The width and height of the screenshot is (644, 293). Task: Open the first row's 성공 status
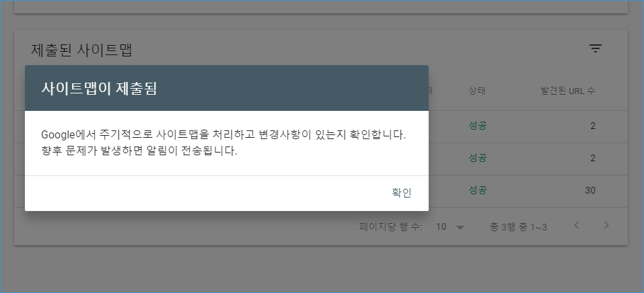478,126
